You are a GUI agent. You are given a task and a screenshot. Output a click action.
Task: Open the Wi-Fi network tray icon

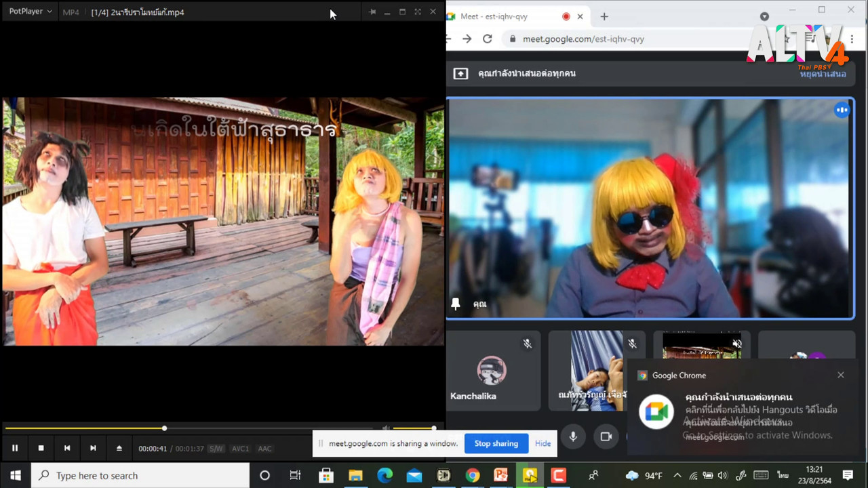click(x=693, y=476)
